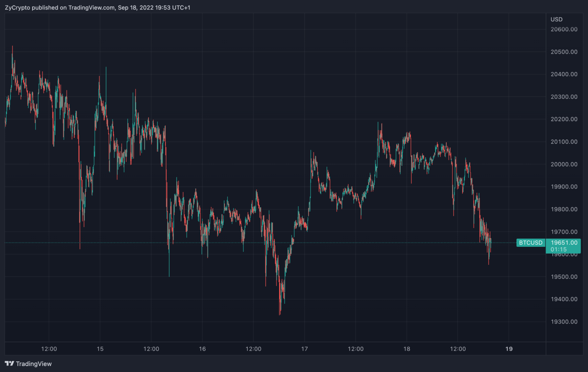
Task: Click price axis label 20600.00
Action: coord(564,29)
